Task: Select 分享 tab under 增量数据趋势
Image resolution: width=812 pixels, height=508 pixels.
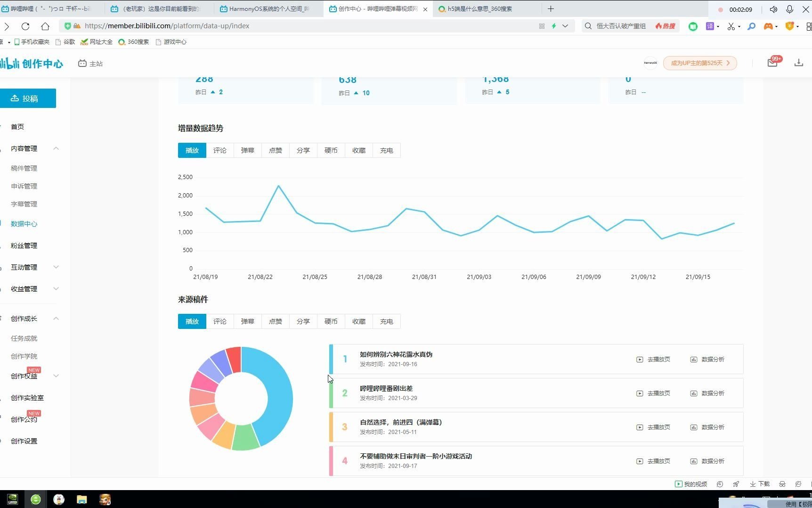Action: (303, 150)
